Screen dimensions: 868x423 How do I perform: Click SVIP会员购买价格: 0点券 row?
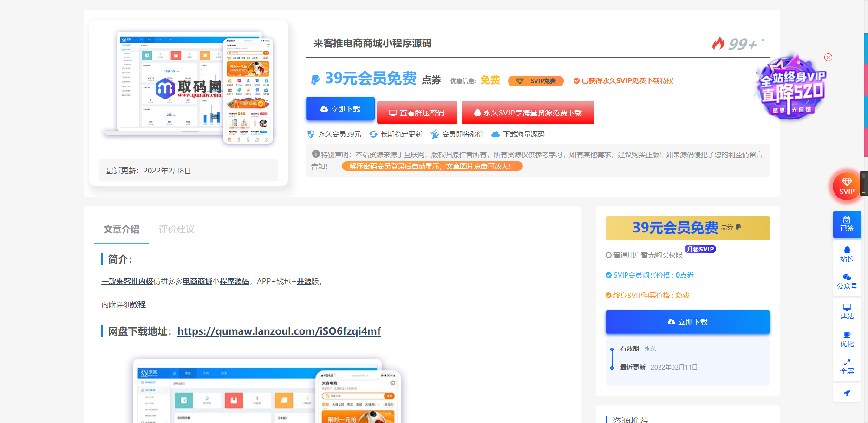click(649, 275)
